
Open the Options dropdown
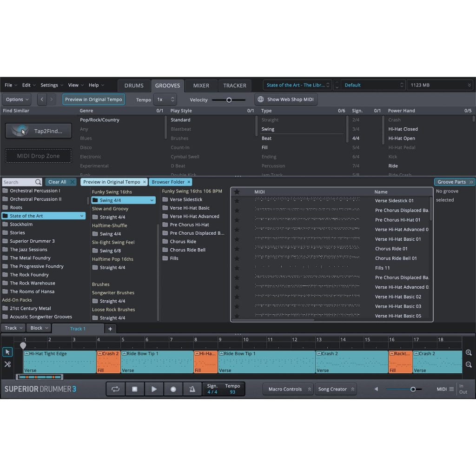17,99
